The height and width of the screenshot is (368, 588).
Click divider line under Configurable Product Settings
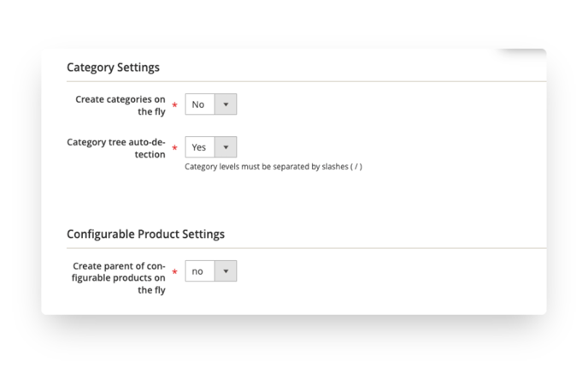(306, 248)
